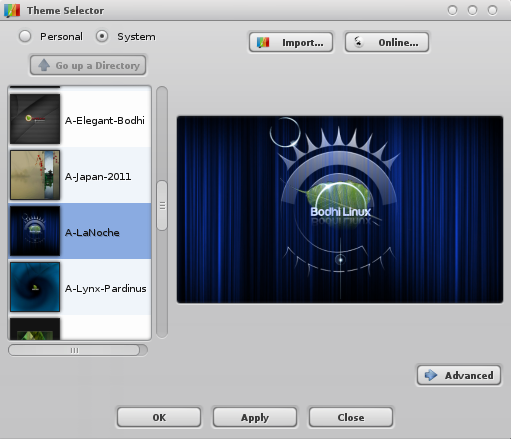The width and height of the screenshot is (511, 439).
Task: Click the swirl icon on Online button
Action: [x=358, y=42]
